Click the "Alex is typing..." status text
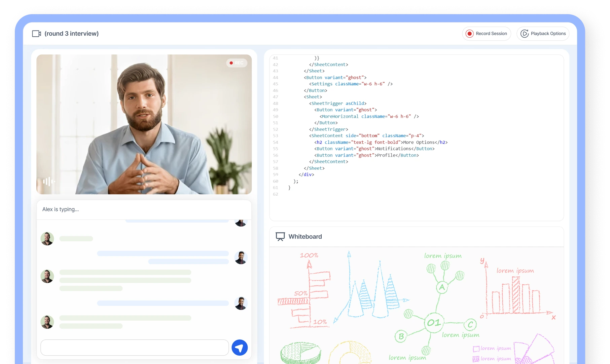The height and width of the screenshot is (364, 610). (x=61, y=209)
